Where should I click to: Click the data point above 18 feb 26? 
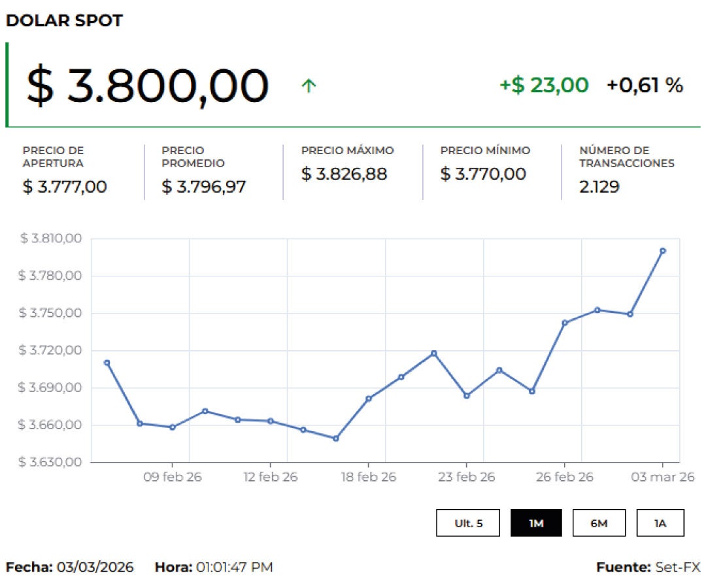coord(369,399)
